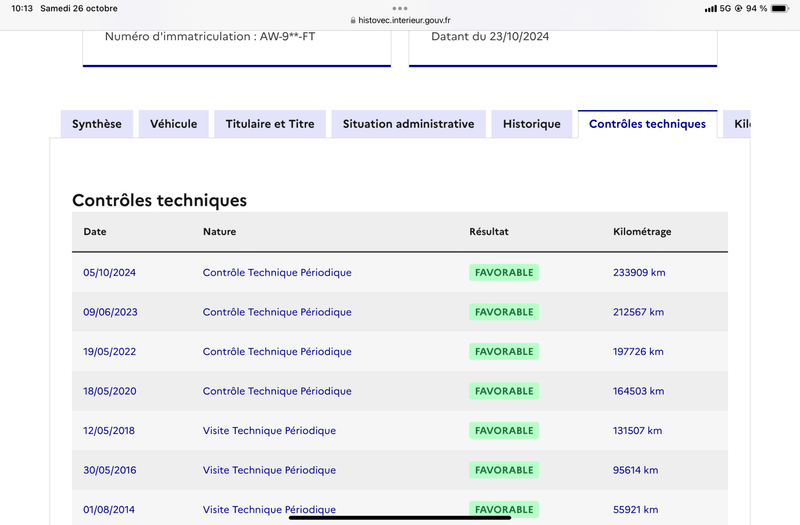Click the Kilométrage column header
The image size is (800, 525).
pos(642,232)
